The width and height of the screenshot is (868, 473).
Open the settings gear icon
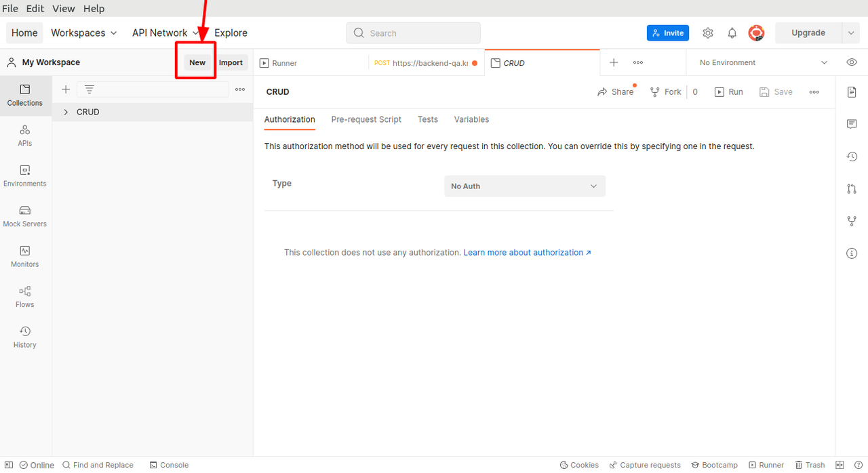tap(708, 33)
